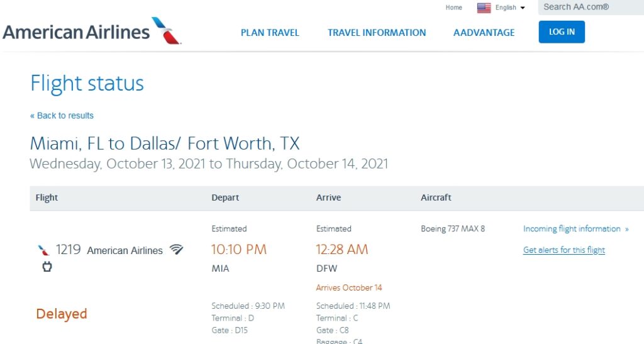Viewport: 644px width, 344px height.
Task: Open Incoming flight information
Action: point(572,229)
